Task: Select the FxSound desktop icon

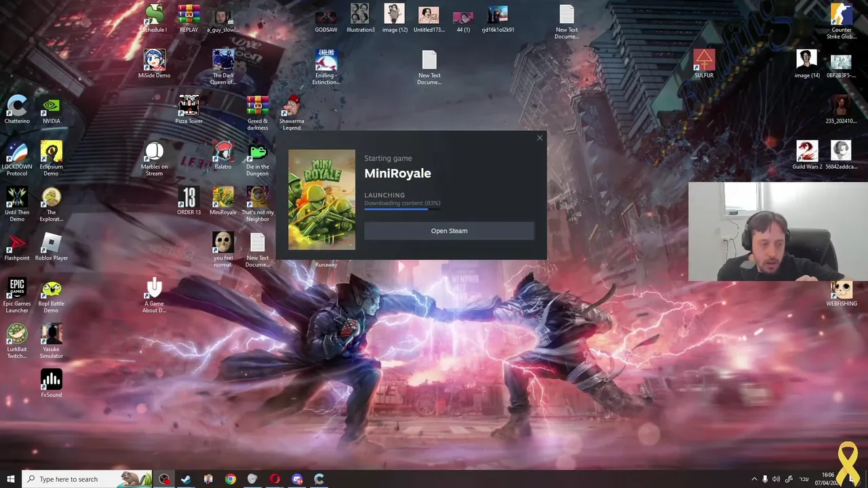Action: coord(52,383)
